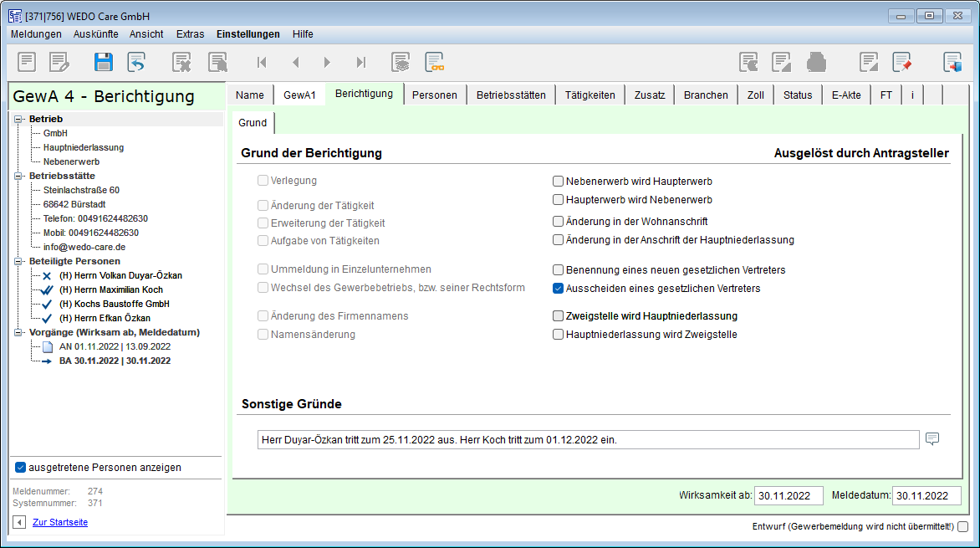Collapse the Vorgänge tree node

click(x=18, y=332)
